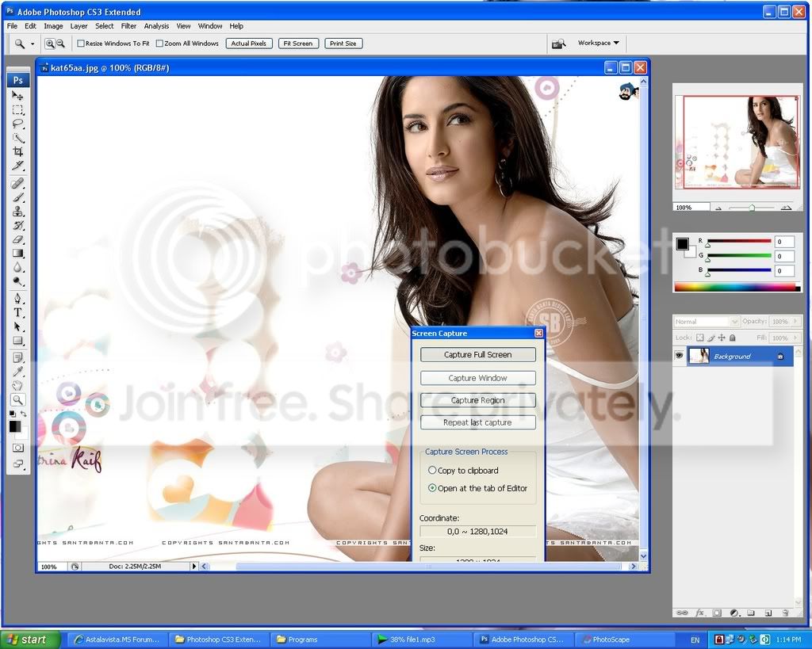The height and width of the screenshot is (649, 812).
Task: Open the Filter menu
Action: click(128, 26)
